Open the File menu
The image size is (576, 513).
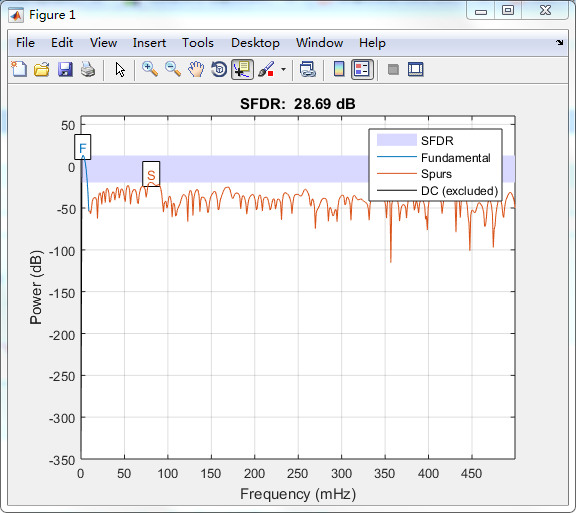25,43
